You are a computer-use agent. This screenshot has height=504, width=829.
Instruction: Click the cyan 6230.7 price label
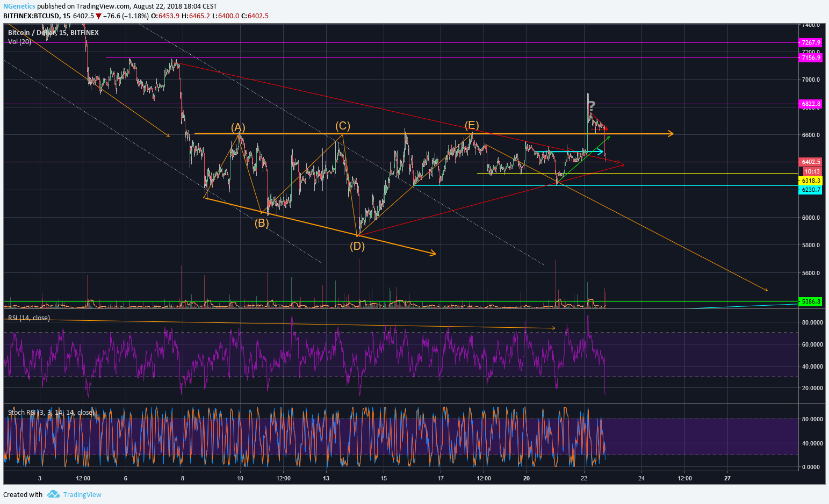811,190
